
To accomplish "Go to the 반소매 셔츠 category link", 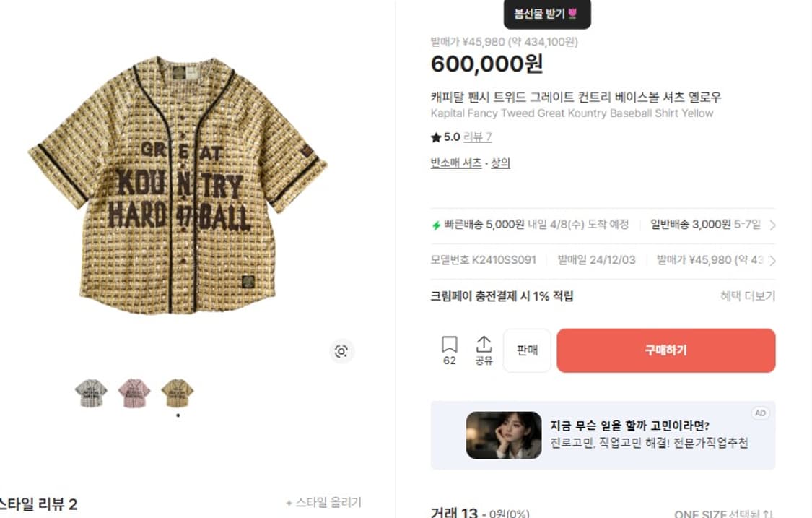I will [456, 163].
